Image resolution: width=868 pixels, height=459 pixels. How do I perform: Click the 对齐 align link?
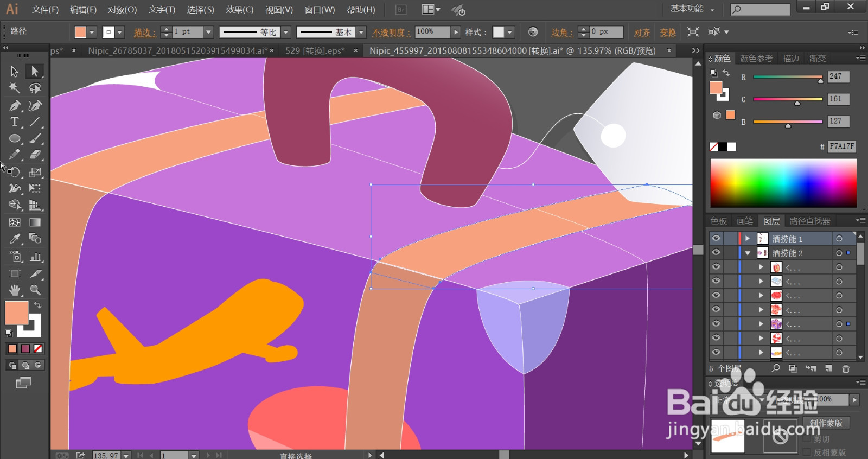(x=642, y=33)
